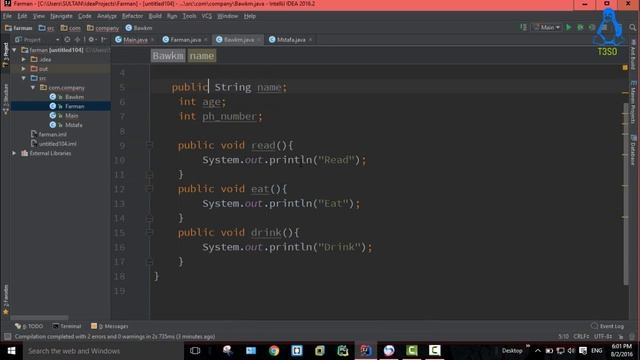Run the Main configuration with green play icon
The image size is (640, 360).
[569, 27]
